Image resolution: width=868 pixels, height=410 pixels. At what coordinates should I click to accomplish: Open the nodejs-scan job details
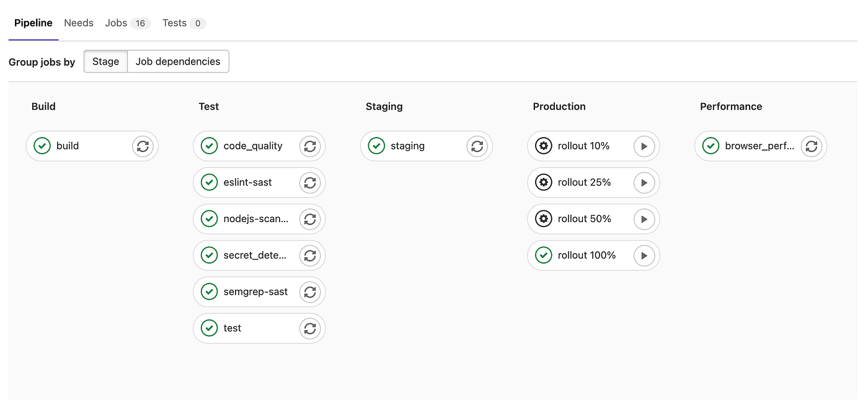tap(254, 218)
